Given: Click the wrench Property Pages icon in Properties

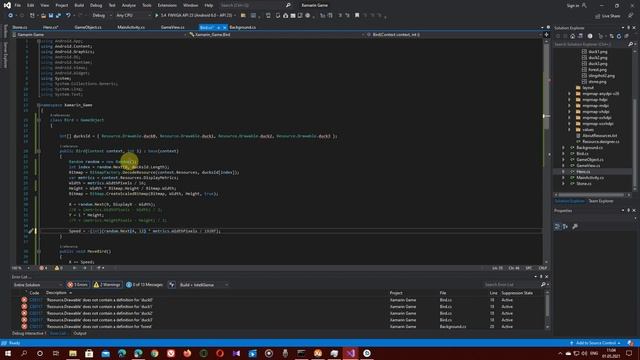Looking at the screenshot, I should [575, 227].
